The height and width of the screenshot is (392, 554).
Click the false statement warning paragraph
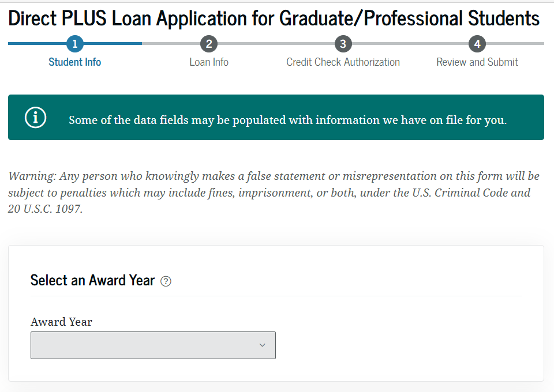pos(274,193)
